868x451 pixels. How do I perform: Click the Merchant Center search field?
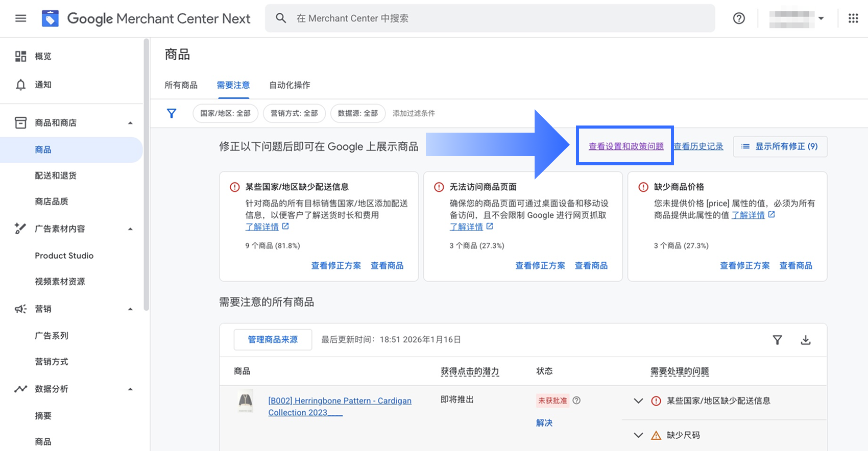pos(490,18)
